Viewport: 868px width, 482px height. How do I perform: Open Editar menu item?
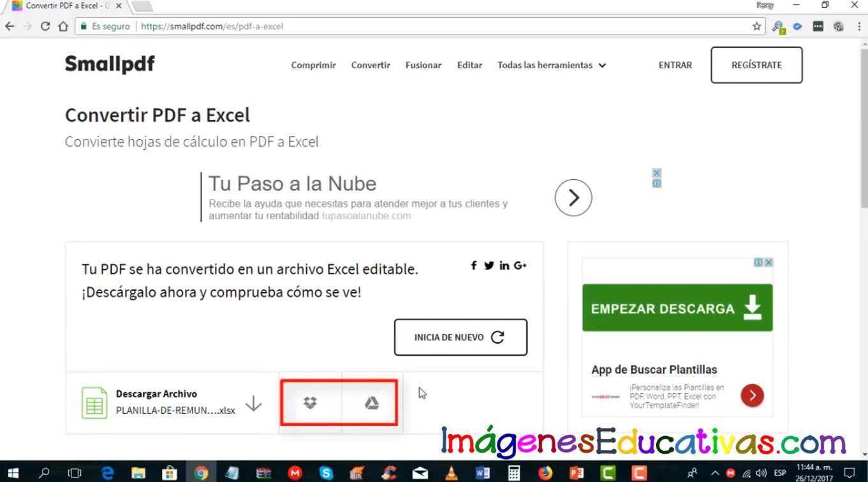pyautogui.click(x=469, y=65)
